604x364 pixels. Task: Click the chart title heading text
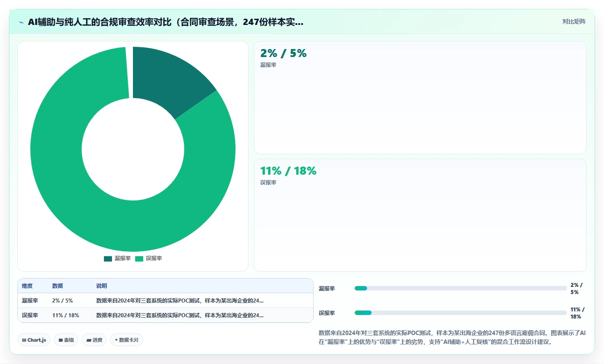[165, 22]
